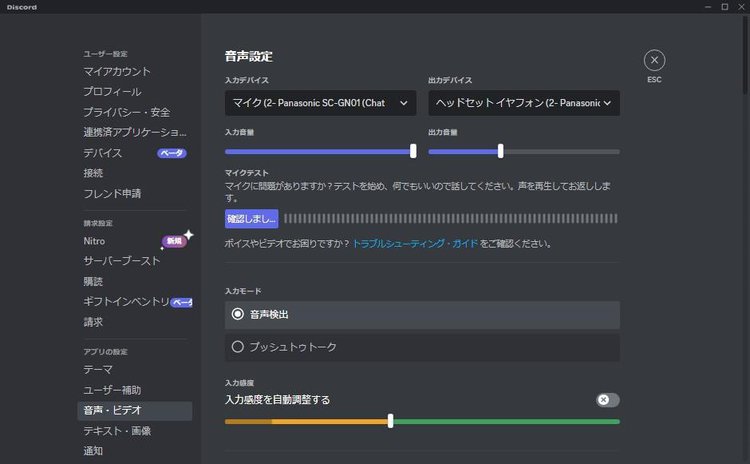Open フレンド申請 settings
The image size is (750, 464).
coord(112,193)
